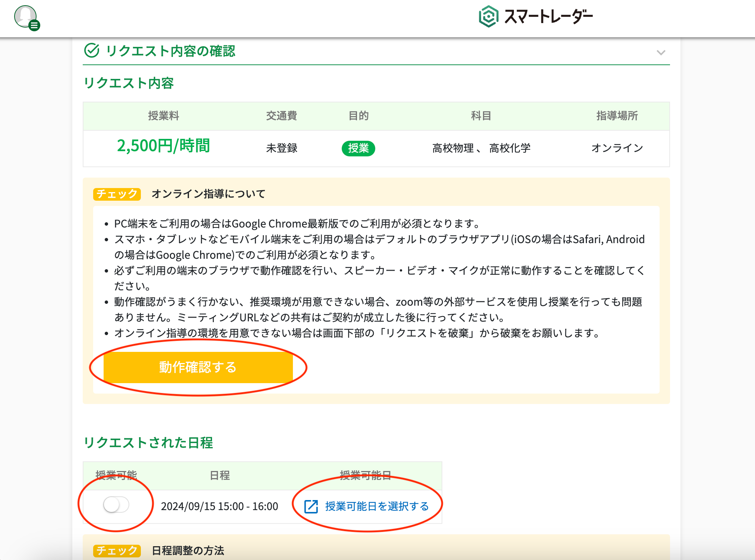Click the オンライン location value

(617, 148)
